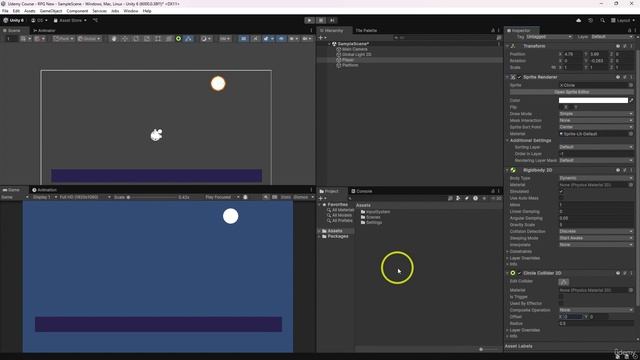Toggle the Sprite Renderer enabled checkbox
The image size is (640, 360).
[519, 77]
